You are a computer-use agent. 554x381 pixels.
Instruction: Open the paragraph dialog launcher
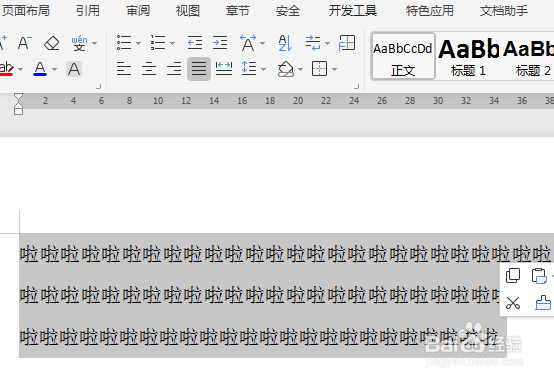[x=356, y=87]
